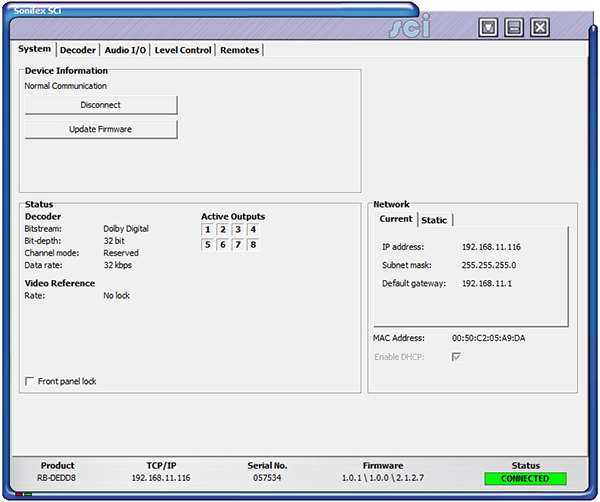Click active output indicator 2
Screen dimensions: 600x502
coord(223,230)
